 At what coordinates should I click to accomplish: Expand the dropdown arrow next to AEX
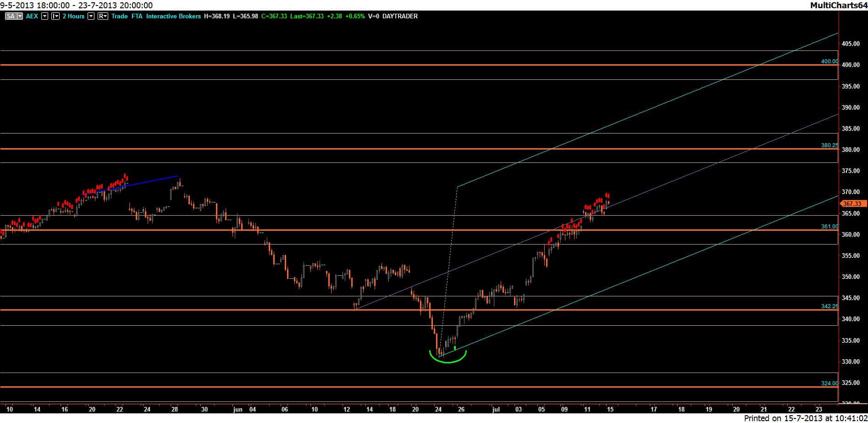coord(44,16)
